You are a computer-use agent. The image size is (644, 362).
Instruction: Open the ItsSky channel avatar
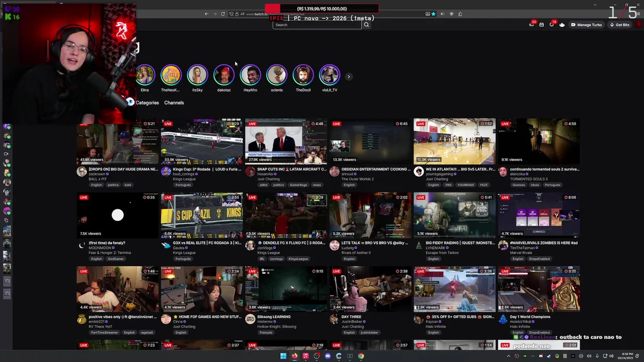pyautogui.click(x=197, y=75)
